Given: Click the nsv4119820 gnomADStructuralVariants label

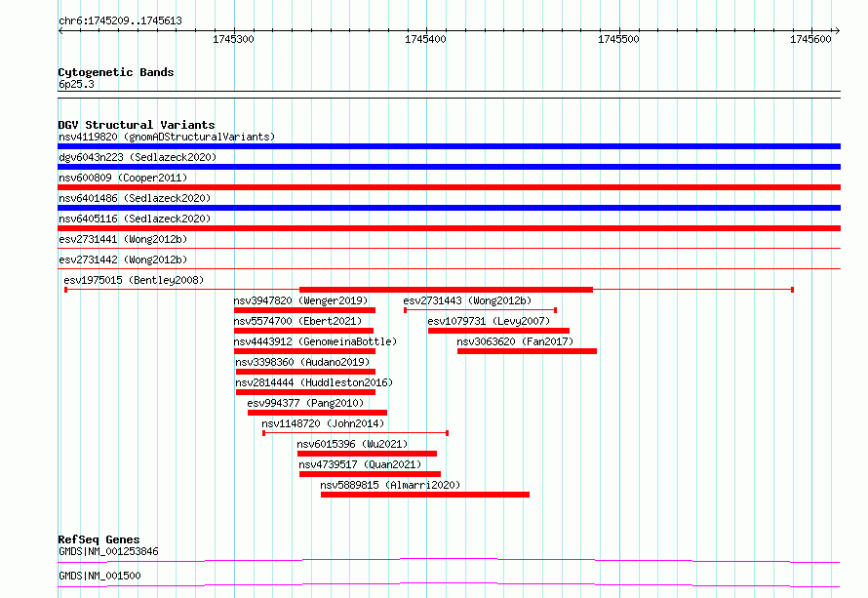Looking at the screenshot, I should 167,137.
